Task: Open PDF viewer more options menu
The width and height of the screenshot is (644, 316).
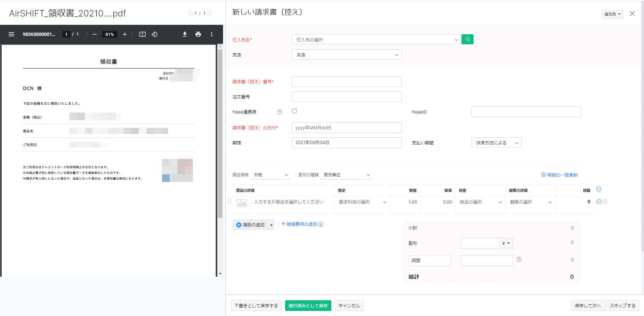Action: coord(212,34)
